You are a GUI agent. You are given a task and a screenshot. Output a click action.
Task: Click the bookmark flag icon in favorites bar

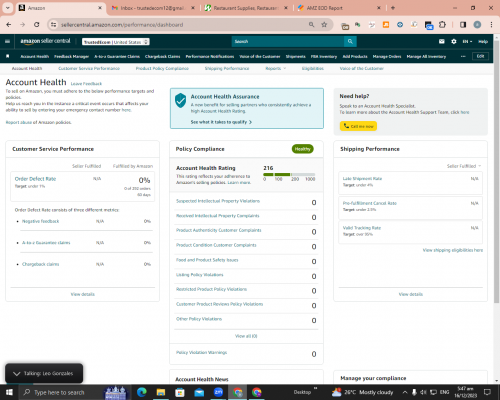click(x=8, y=56)
